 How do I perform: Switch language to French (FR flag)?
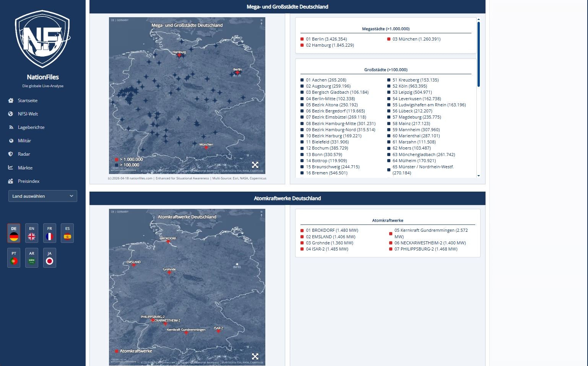pos(49,233)
